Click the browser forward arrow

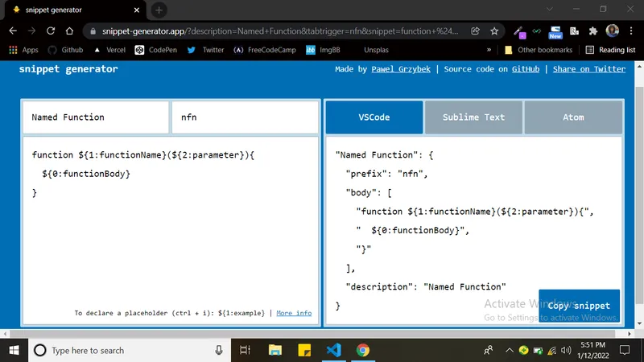[31, 31]
